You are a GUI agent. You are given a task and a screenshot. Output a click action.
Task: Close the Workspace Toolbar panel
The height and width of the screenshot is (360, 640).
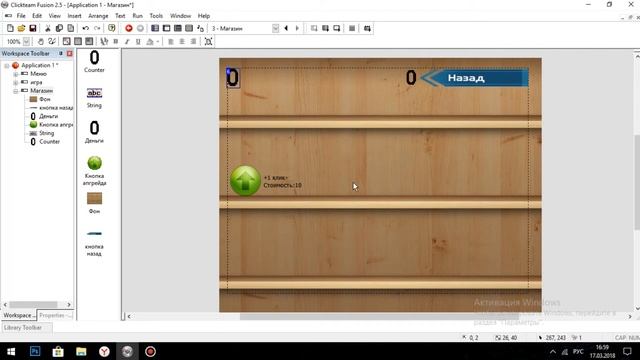coord(69,53)
